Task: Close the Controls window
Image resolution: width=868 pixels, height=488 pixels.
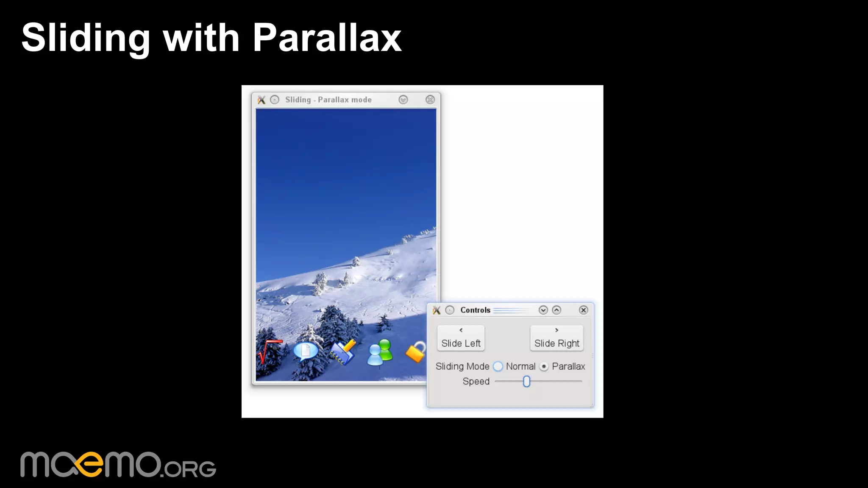Action: (x=583, y=310)
